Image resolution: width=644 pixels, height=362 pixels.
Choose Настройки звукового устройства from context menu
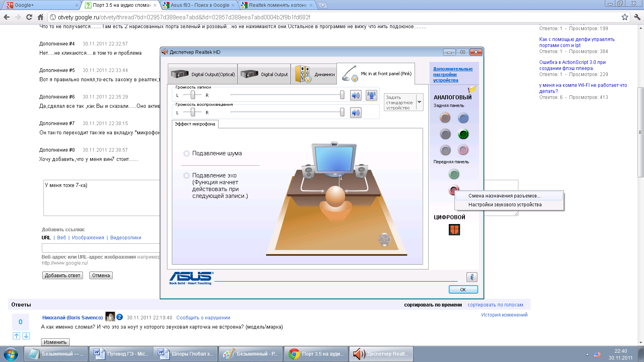point(509,205)
